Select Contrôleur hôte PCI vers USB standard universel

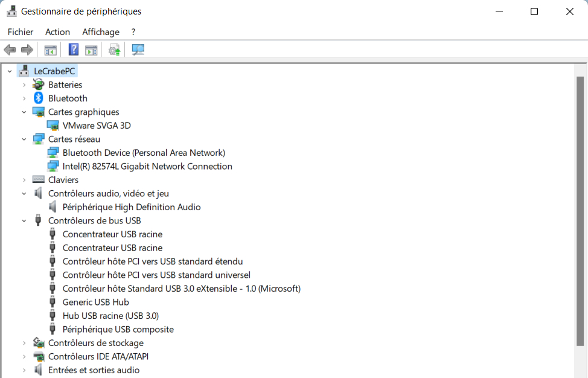coord(156,275)
